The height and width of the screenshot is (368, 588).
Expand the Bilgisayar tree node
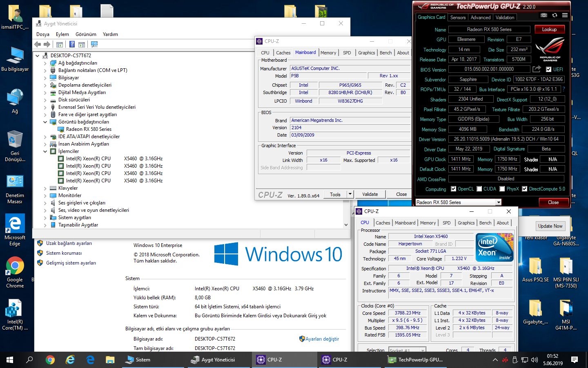45,78
